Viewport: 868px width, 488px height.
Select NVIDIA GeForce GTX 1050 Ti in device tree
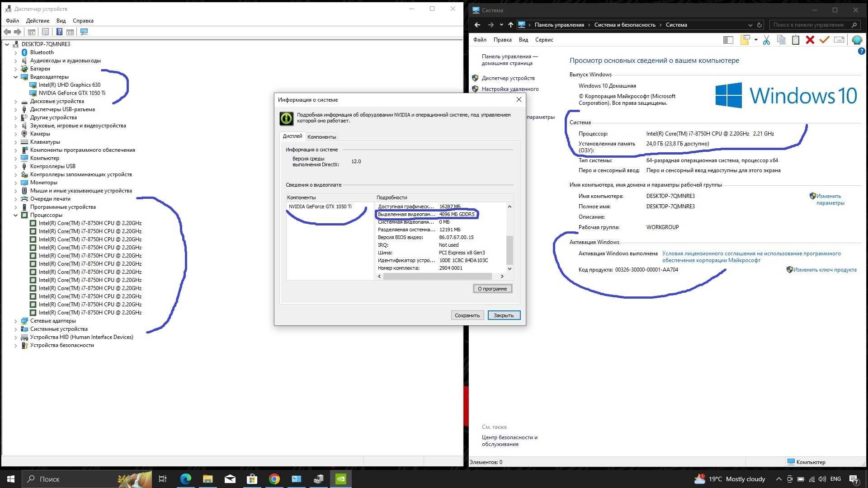pos(72,93)
